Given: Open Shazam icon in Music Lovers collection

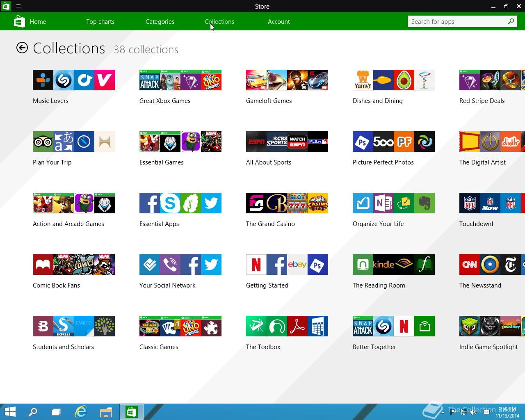Looking at the screenshot, I should (64, 80).
